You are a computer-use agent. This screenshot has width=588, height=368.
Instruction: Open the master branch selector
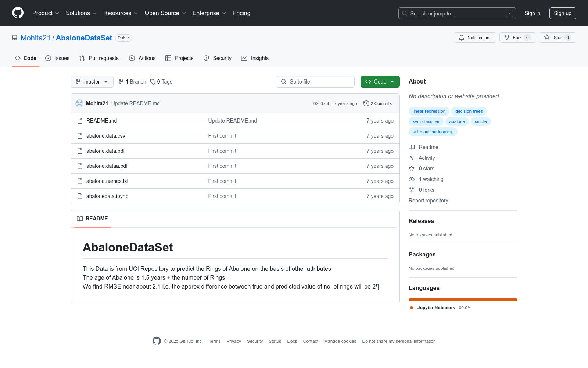coord(92,82)
